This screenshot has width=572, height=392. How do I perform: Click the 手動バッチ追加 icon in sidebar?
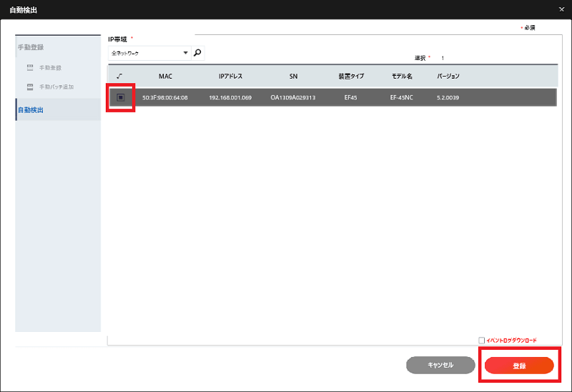pos(30,87)
